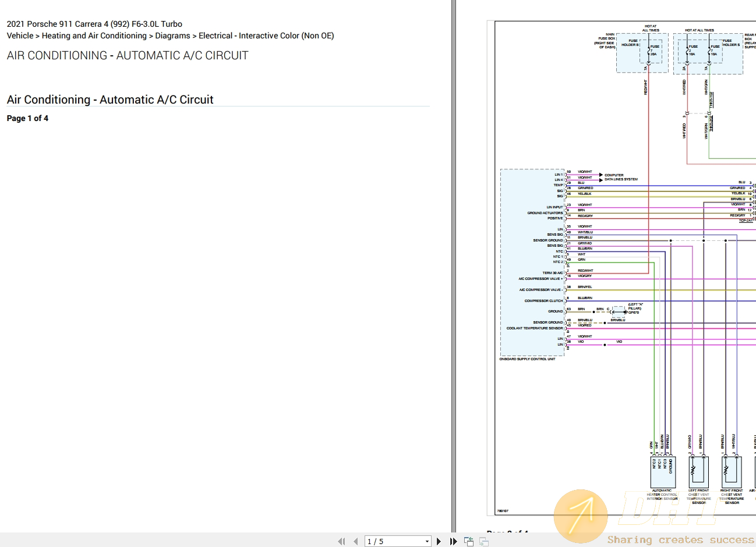The width and height of the screenshot is (756, 547).
Task: Open the page number dropdown arrow
Action: [427, 542]
